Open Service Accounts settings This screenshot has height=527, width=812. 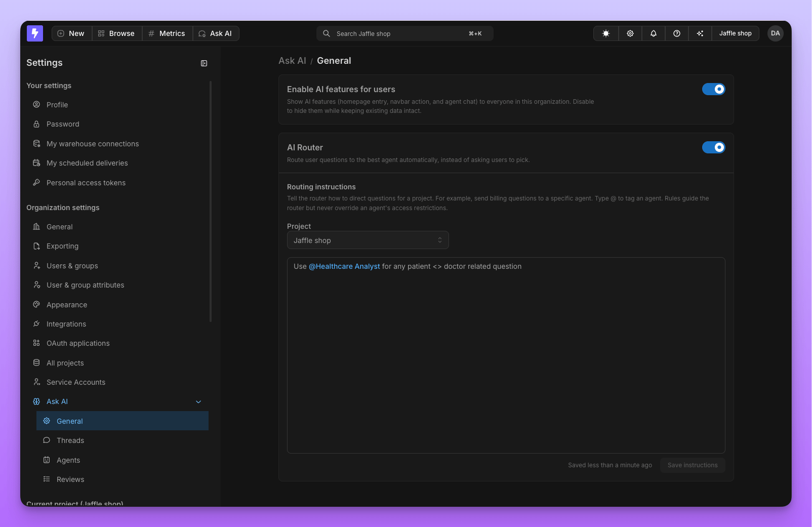(117, 382)
